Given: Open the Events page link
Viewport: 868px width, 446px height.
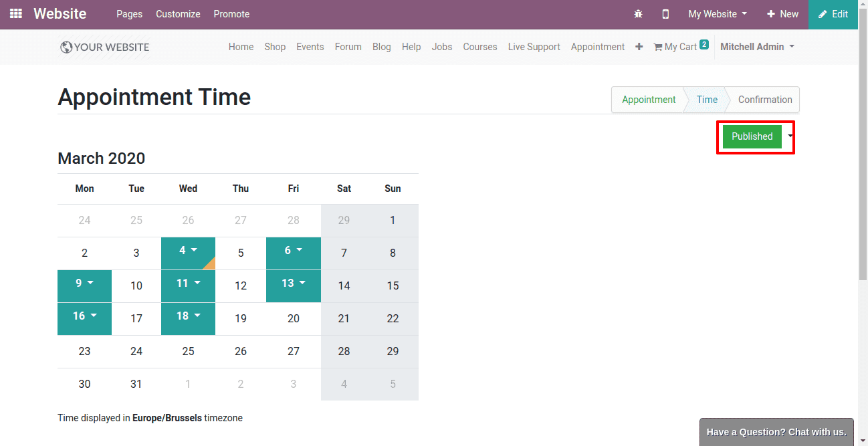Looking at the screenshot, I should [x=310, y=47].
